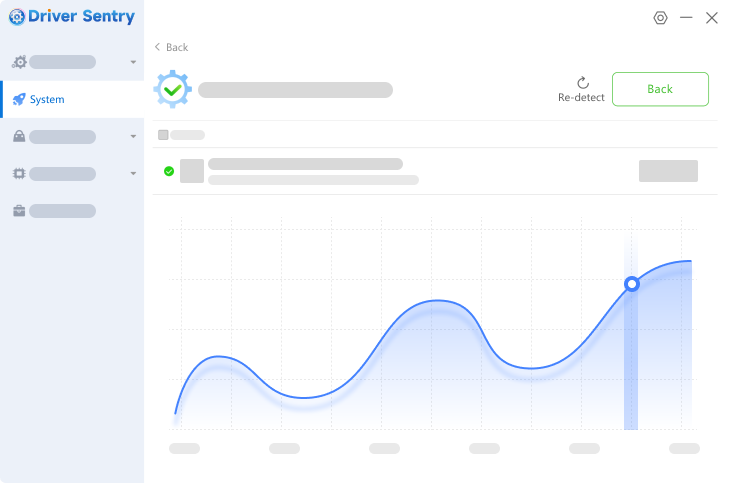
Task: Click the gray thumbnail in the list row
Action: point(192,171)
